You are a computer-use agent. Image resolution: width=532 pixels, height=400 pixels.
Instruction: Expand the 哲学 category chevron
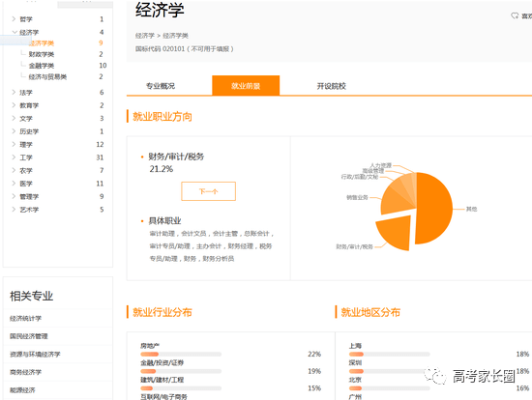[x=14, y=19]
